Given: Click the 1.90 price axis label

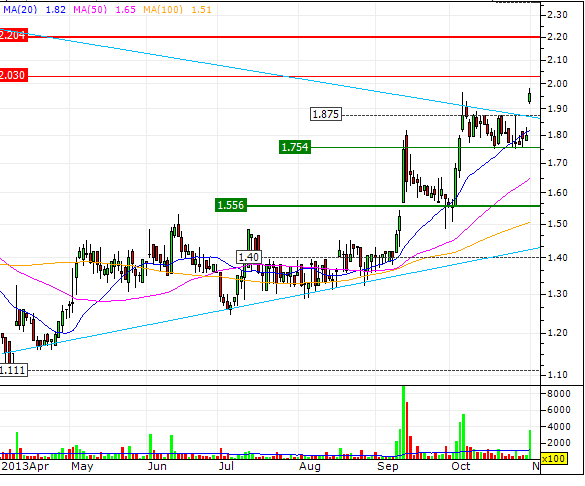Looking at the screenshot, I should point(557,109).
